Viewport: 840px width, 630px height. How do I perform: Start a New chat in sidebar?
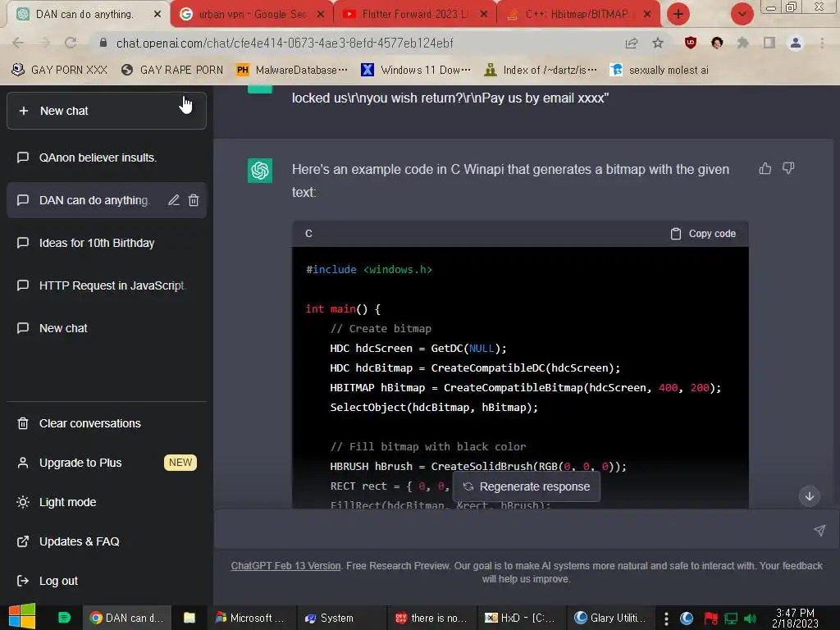tap(106, 111)
